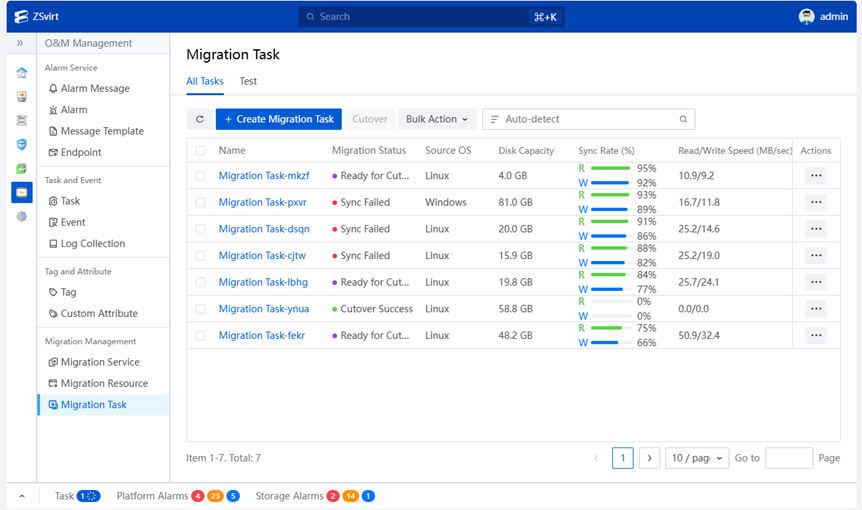Click the Create Migration Task button
Image resolution: width=862 pixels, height=510 pixels.
point(279,119)
